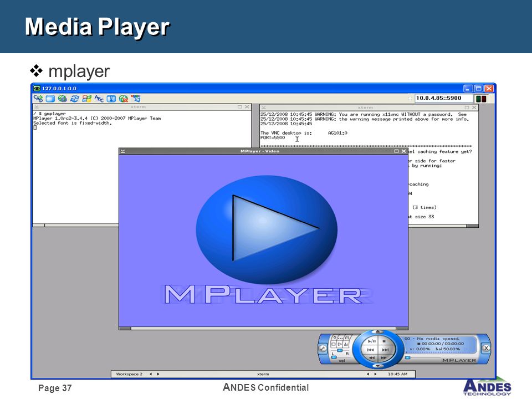Screen dimensions: 532x399
Task: Click the down-arrow button below MPlayer dial
Action: 378,366
